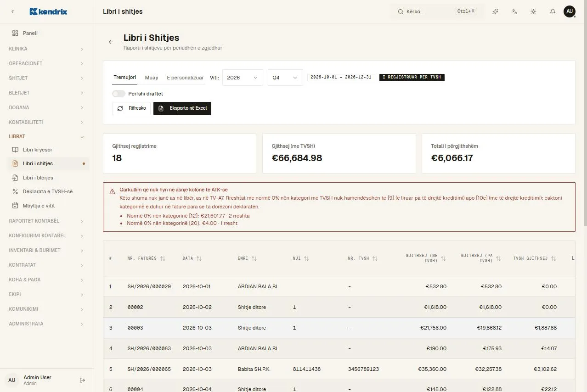Go back using arrow beside Libri i Shitjes
The image size is (587, 392).
pos(111,42)
